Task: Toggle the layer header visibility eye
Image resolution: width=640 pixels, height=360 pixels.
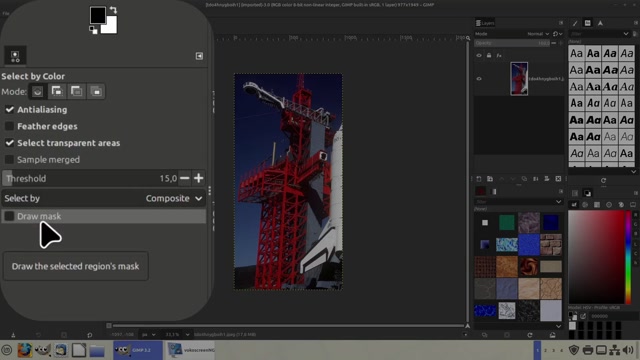Action: (479, 56)
